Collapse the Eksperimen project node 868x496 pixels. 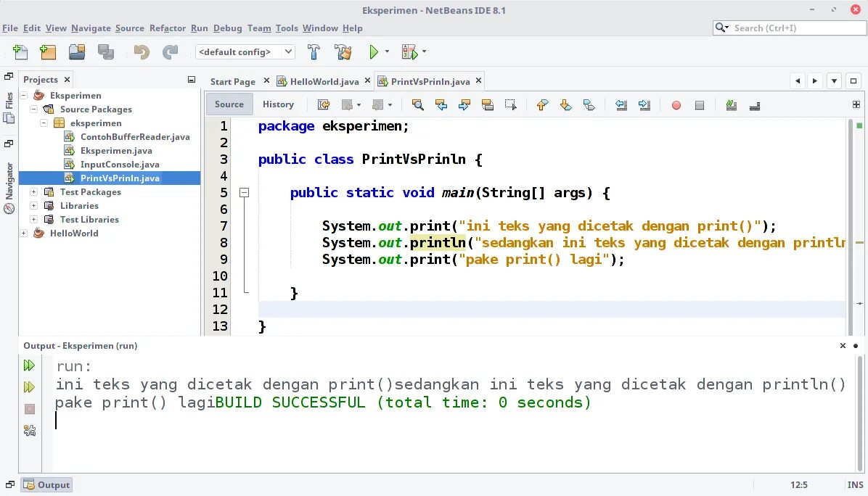pos(24,95)
